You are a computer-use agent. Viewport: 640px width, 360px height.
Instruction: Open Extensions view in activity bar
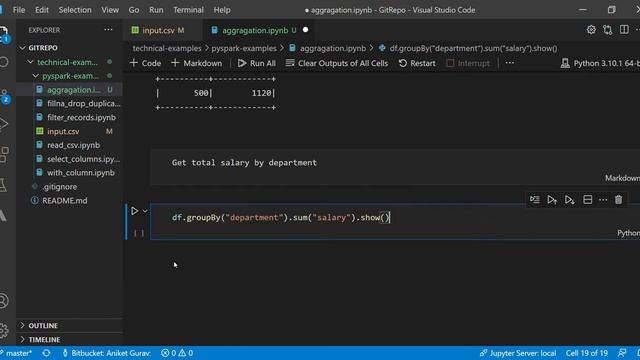(4, 155)
